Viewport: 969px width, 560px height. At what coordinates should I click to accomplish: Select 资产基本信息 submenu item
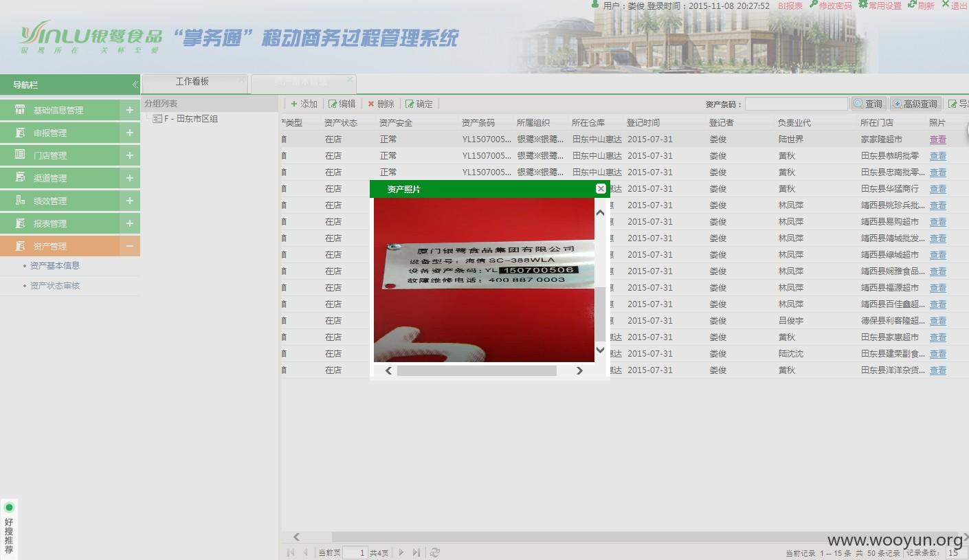click(x=55, y=266)
